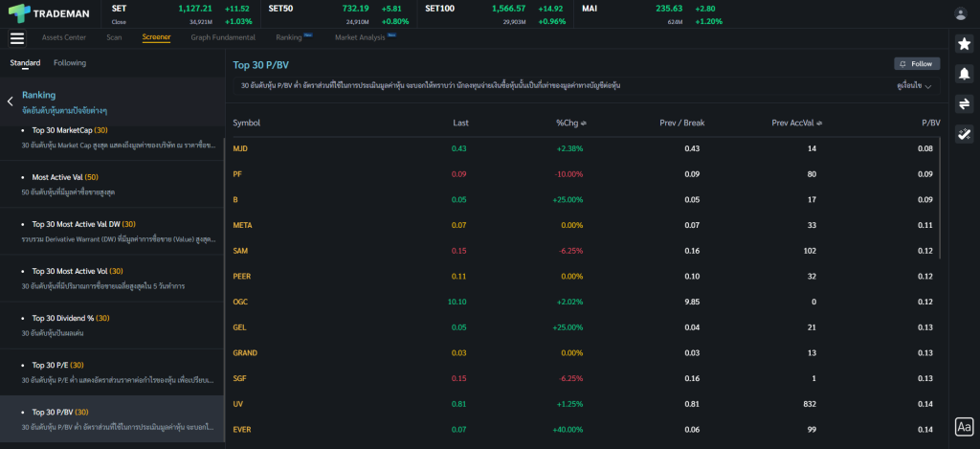Image resolution: width=980 pixels, height=449 pixels.
Task: Open the star favorites panel
Action: [x=965, y=44]
